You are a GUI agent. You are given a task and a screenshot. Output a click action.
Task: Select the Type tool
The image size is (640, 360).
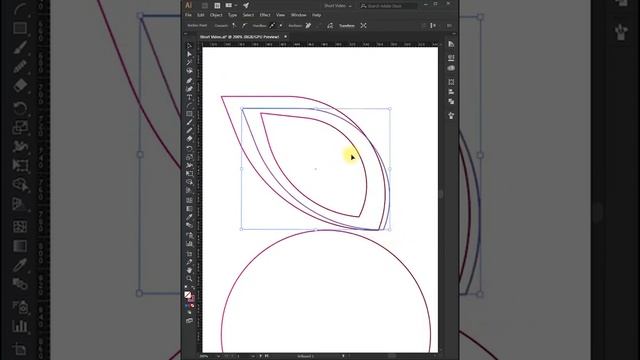pyautogui.click(x=189, y=97)
